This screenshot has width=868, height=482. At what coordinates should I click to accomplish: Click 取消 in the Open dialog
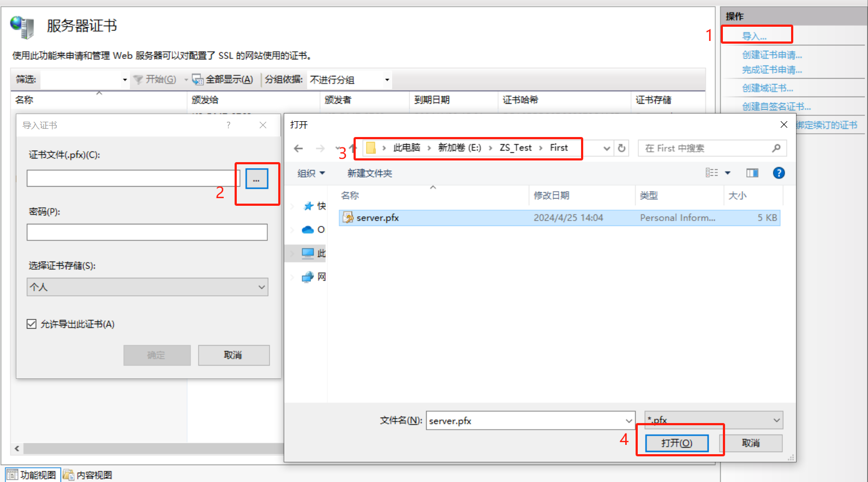pyautogui.click(x=751, y=443)
